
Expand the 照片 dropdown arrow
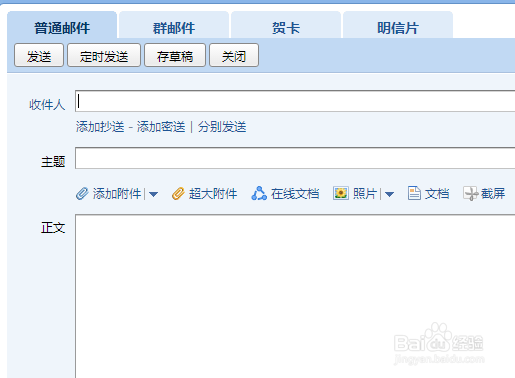point(389,194)
